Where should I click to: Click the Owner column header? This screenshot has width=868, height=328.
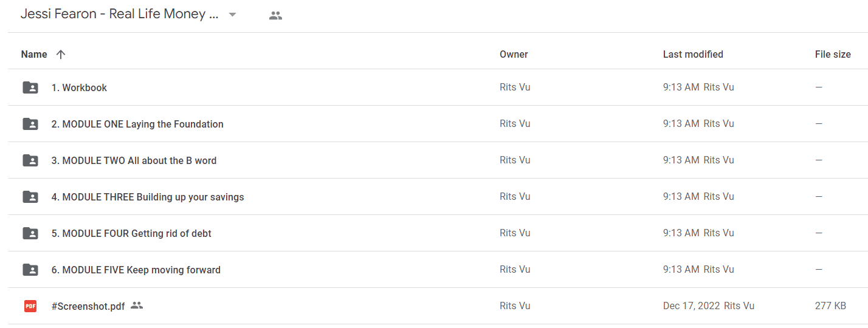[x=514, y=54]
